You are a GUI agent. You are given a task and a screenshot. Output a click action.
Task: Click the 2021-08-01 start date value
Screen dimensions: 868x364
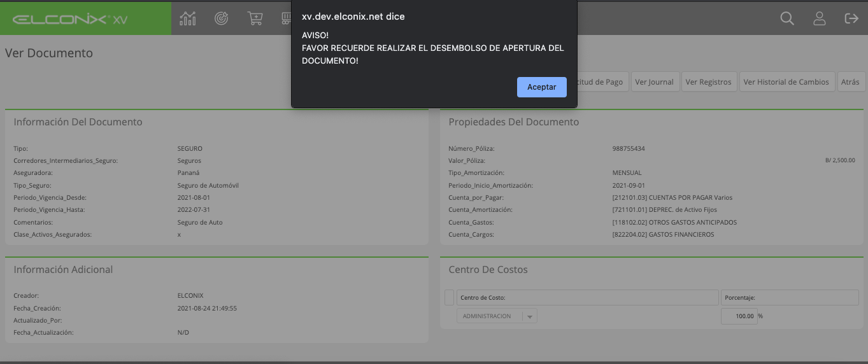[195, 197]
